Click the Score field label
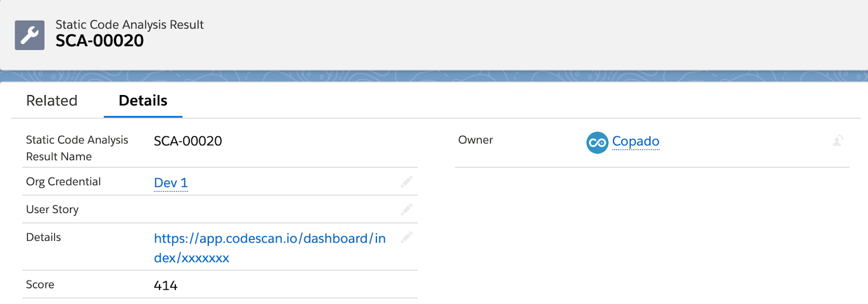This screenshot has width=868, height=304. tap(40, 284)
